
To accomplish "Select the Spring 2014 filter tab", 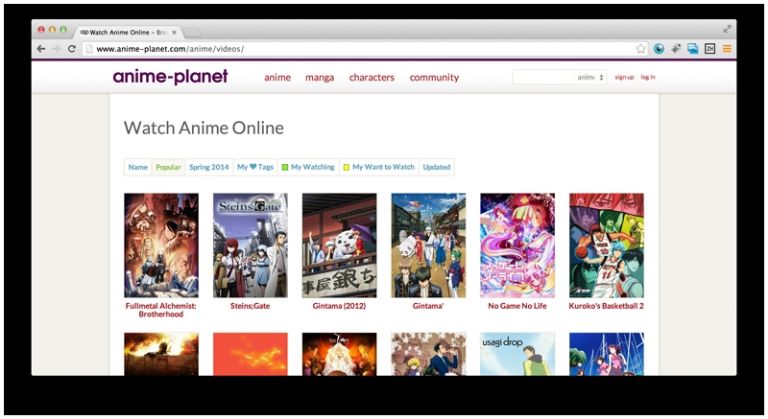I will 209,167.
